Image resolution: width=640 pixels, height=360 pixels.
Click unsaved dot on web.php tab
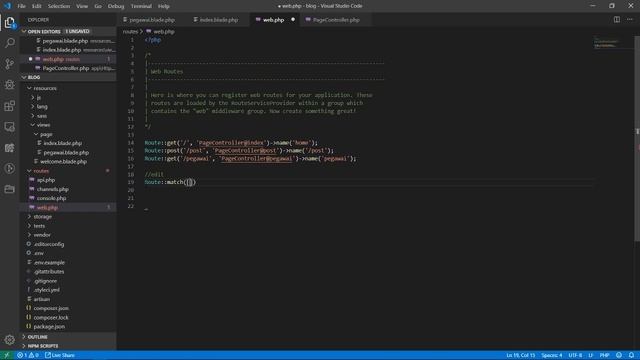(x=293, y=20)
